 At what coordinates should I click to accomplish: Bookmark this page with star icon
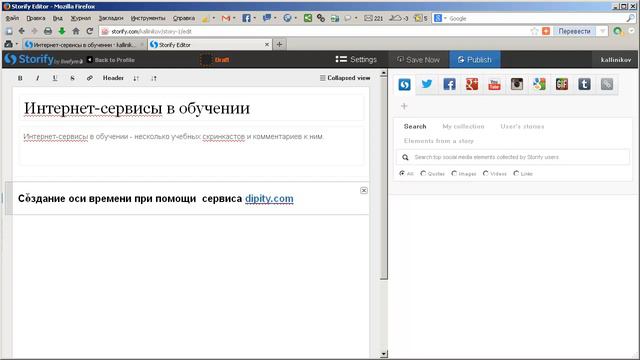coord(534,31)
